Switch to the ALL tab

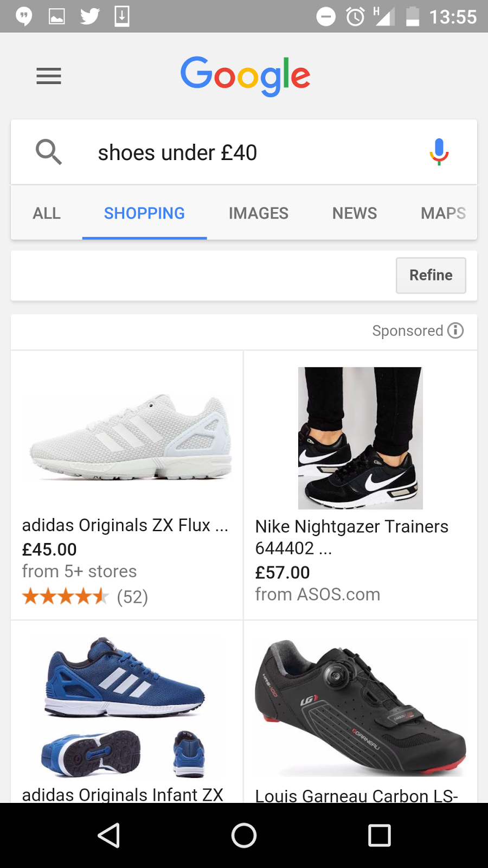tap(47, 213)
